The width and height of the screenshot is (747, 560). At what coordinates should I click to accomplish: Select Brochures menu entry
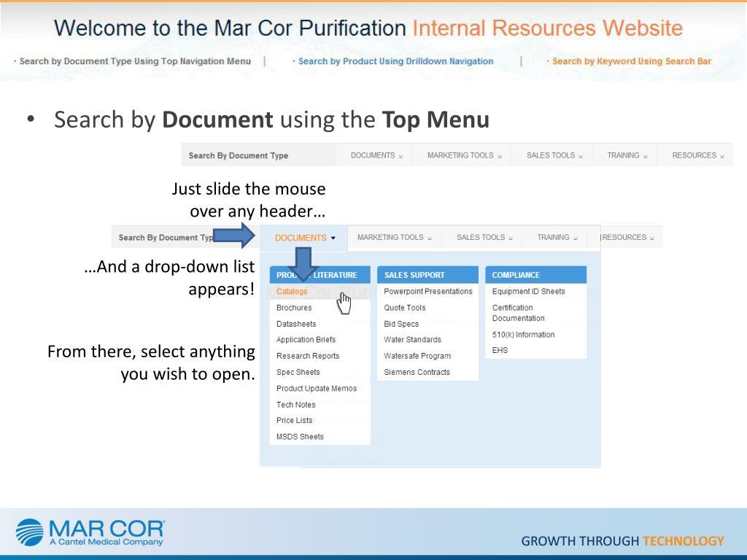point(294,308)
